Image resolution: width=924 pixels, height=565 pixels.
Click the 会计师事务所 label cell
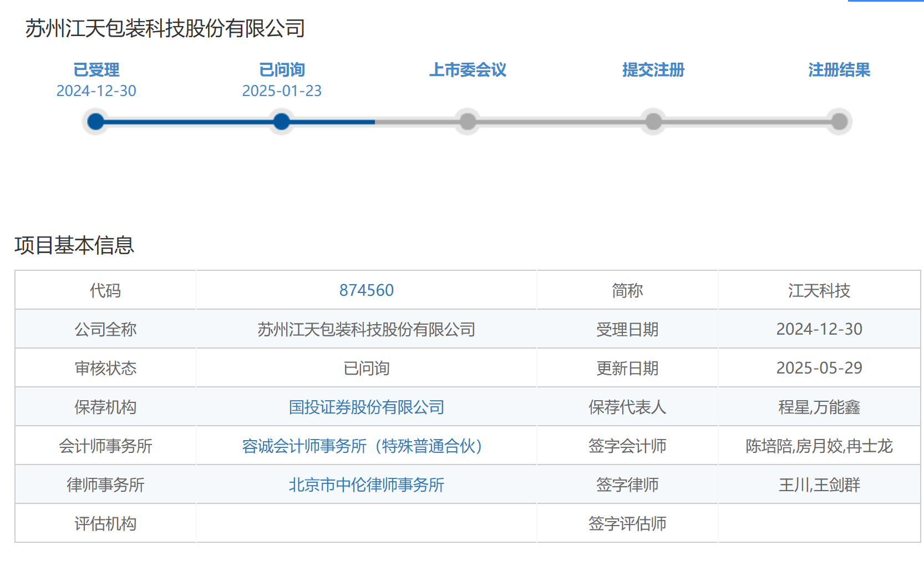[105, 446]
